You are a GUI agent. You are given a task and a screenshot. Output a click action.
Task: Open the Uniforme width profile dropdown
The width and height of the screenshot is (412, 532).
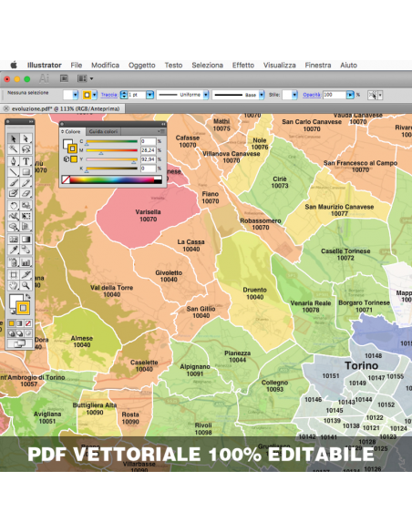point(206,95)
